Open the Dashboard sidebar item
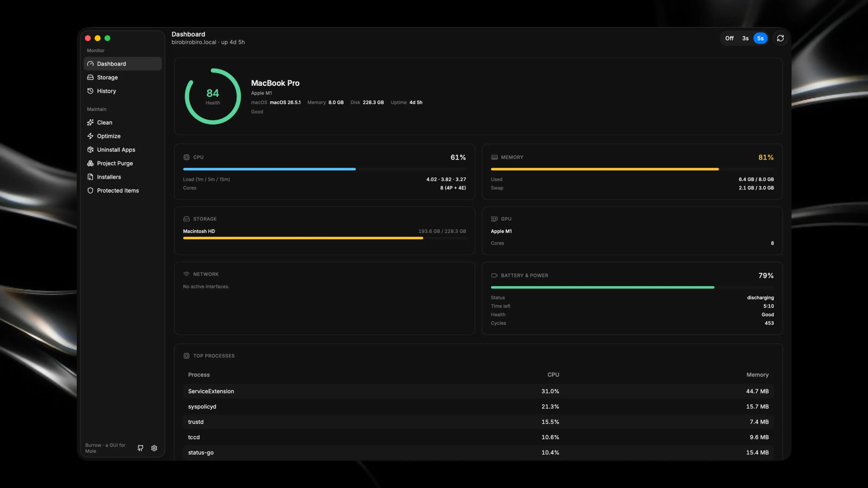The image size is (868, 488). pos(122,64)
